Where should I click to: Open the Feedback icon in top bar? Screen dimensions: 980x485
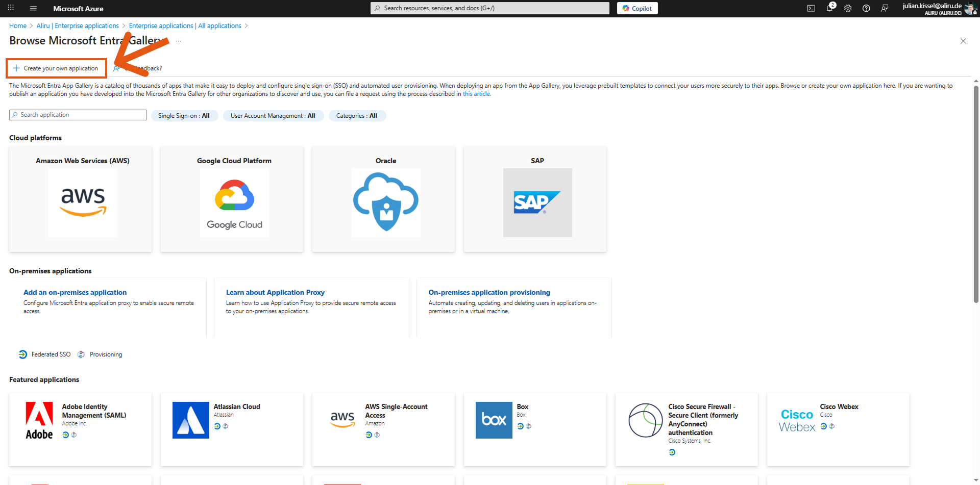(x=885, y=8)
